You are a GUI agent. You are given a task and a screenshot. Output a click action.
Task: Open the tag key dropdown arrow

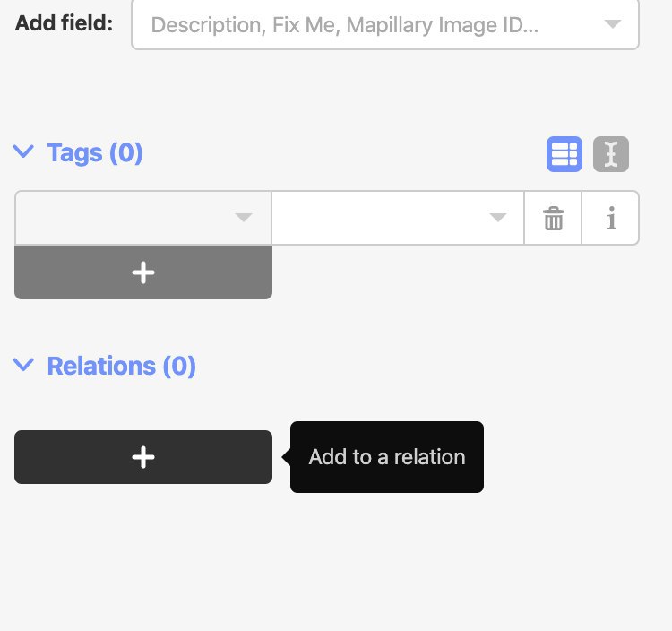(244, 217)
